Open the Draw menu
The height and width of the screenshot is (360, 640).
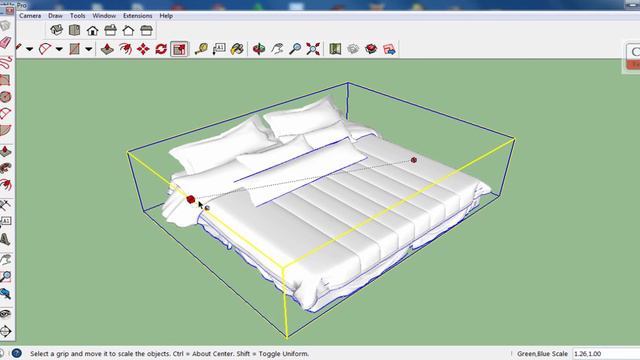click(x=55, y=16)
